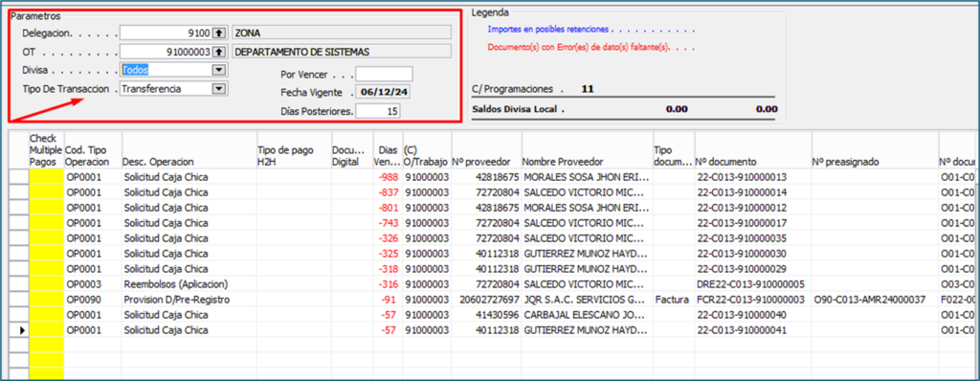Tick Check Multiple Pagos cell for document 22-C013-910000012
Viewport: 980px width, 381px height.
point(46,208)
